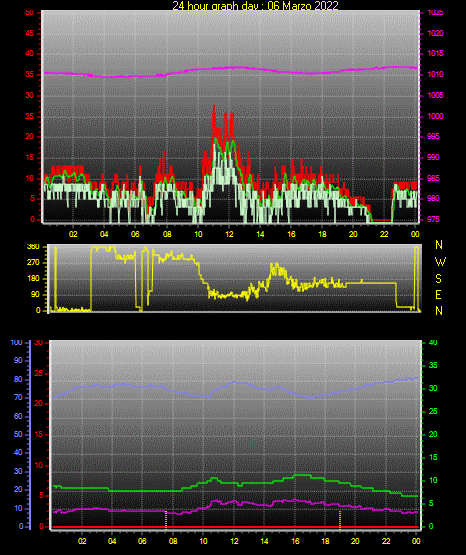The width and height of the screenshot is (466, 555).
Task: Click the green 40 temperature axis label
Action: click(x=433, y=343)
